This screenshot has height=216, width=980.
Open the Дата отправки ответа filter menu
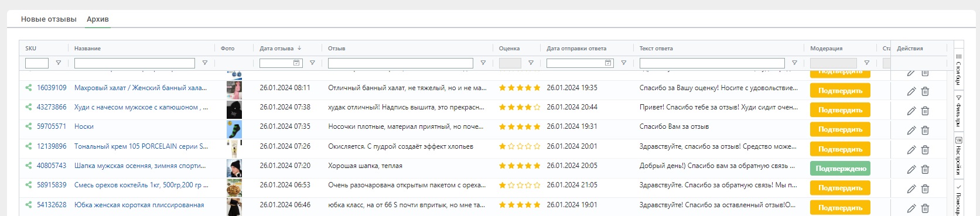coord(624,63)
